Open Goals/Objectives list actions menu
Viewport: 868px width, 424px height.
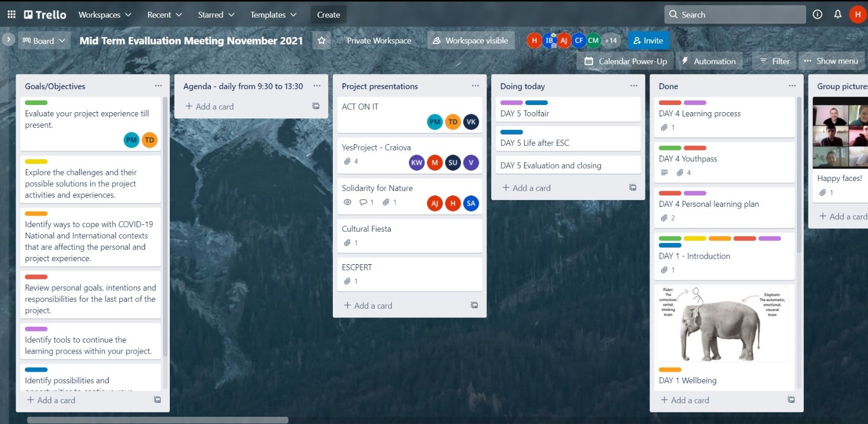coord(158,86)
